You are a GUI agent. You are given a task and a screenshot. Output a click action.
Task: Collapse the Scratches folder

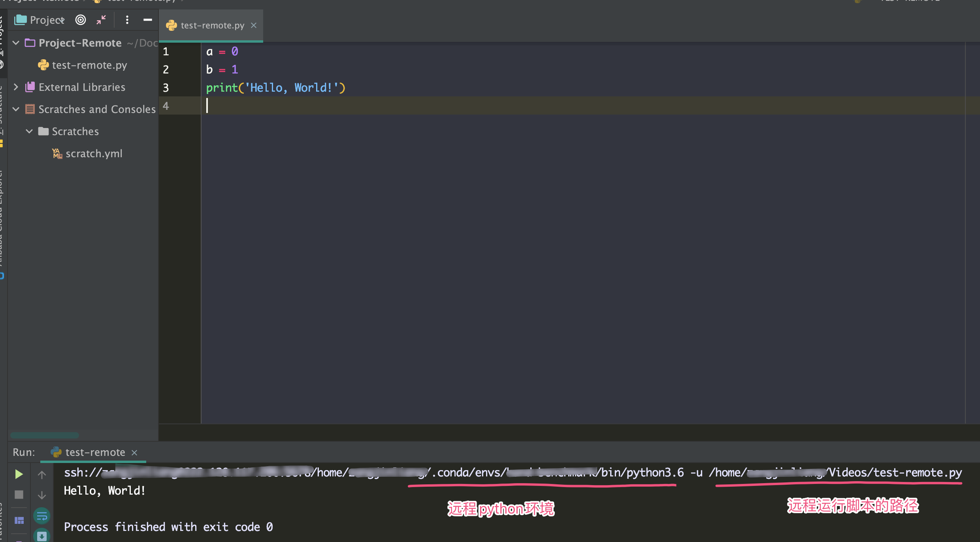pyautogui.click(x=29, y=131)
